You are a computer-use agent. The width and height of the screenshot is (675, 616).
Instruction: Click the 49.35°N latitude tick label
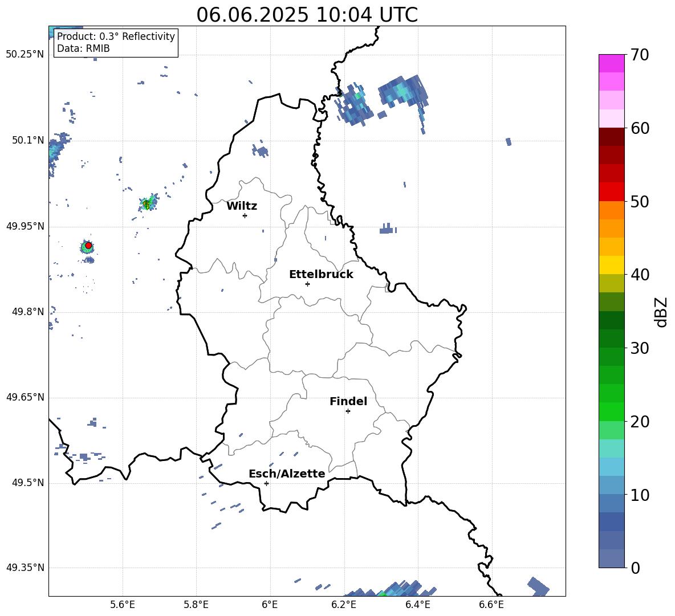click(x=25, y=568)
